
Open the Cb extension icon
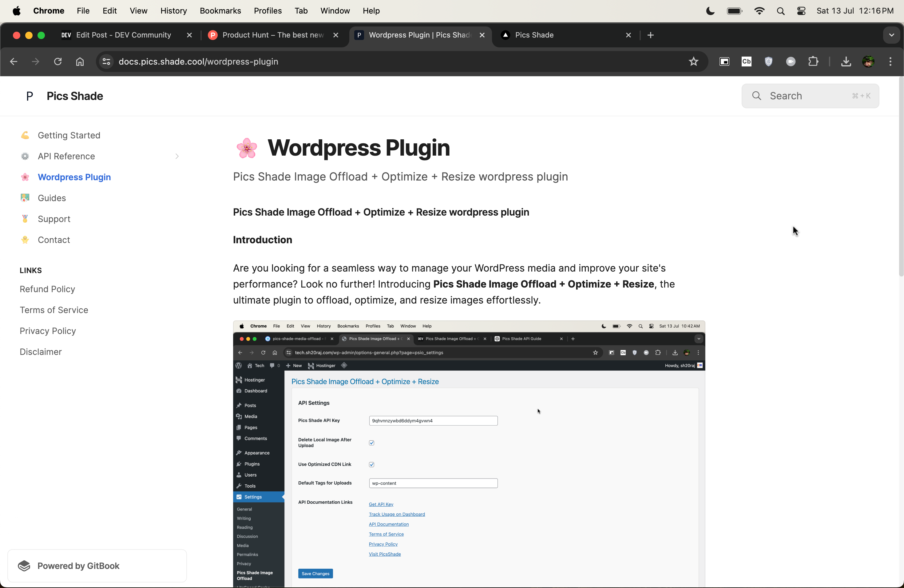point(746,62)
